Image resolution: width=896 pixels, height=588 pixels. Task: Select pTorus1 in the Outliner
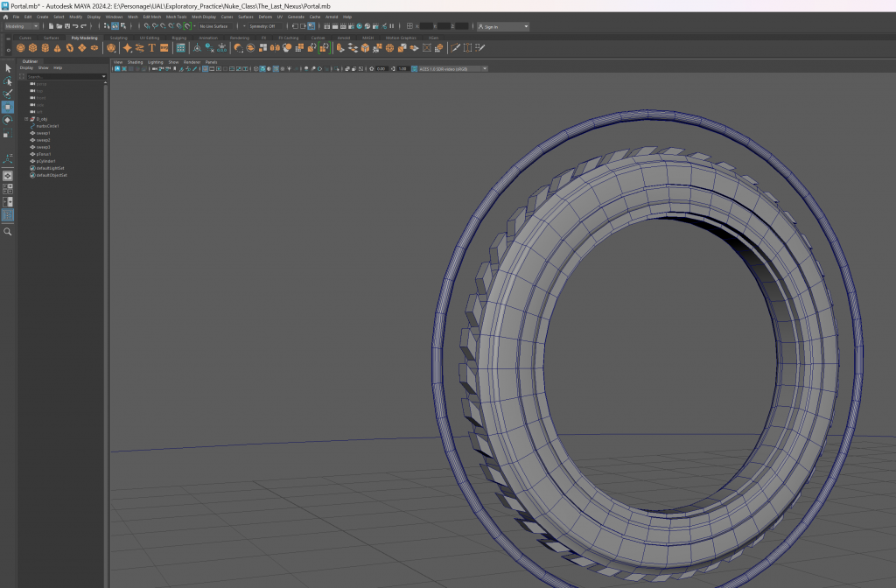pos(44,154)
